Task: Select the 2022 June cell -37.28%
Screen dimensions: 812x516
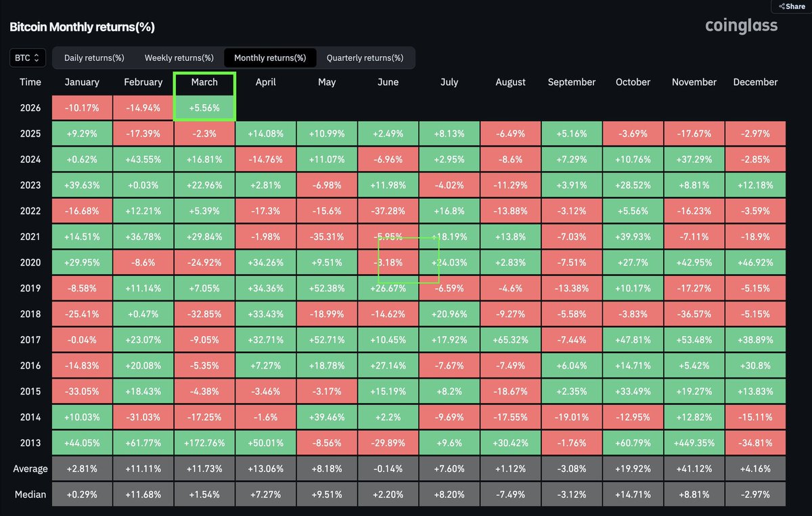Action: point(388,211)
